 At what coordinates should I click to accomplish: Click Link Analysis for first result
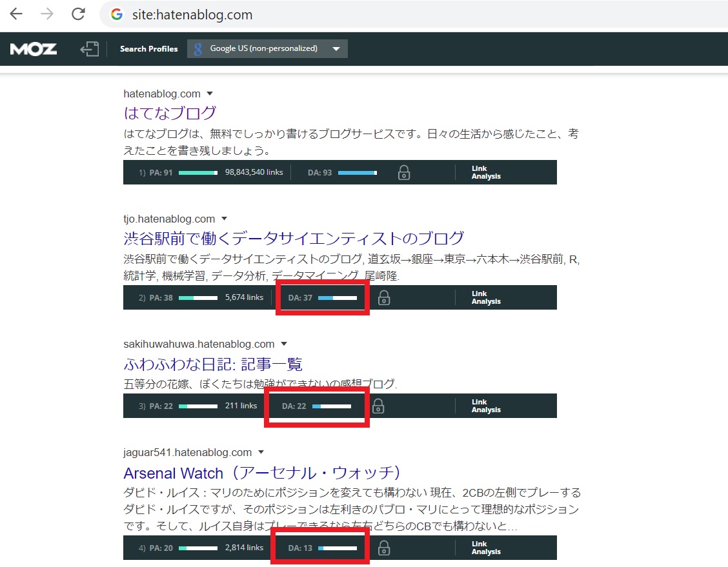click(x=485, y=172)
